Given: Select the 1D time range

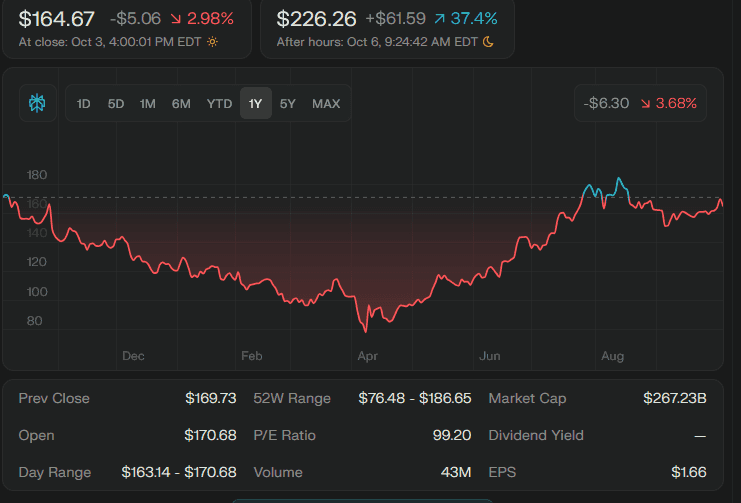Looking at the screenshot, I should pyautogui.click(x=84, y=103).
